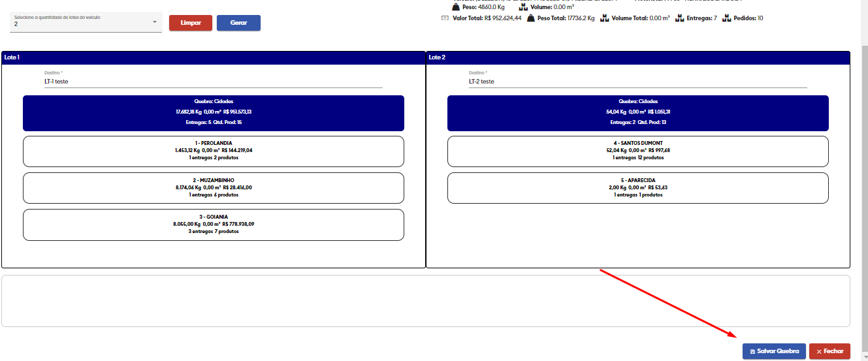Select the 2 - MUZAMBINHO city card
Viewport: 868px width, 361px height.
(x=214, y=188)
